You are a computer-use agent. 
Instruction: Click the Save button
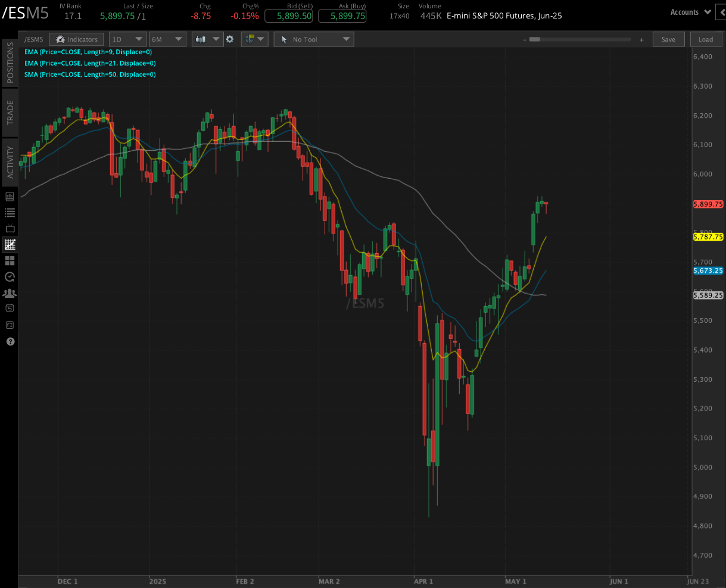(x=668, y=39)
